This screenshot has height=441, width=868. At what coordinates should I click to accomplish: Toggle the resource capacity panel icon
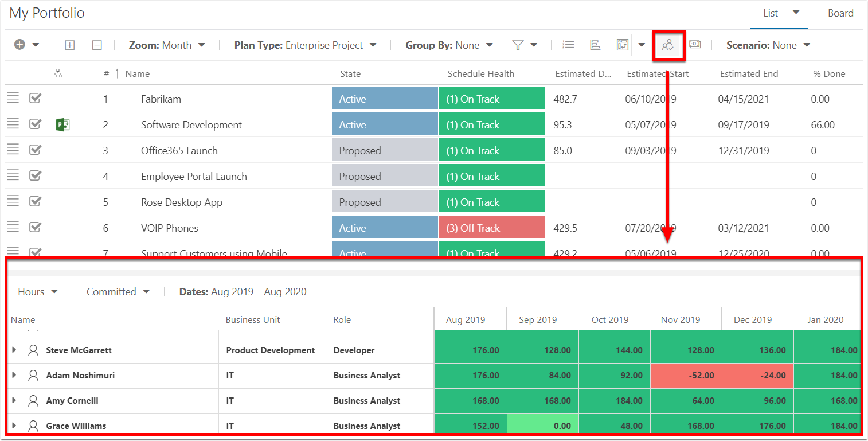click(667, 45)
